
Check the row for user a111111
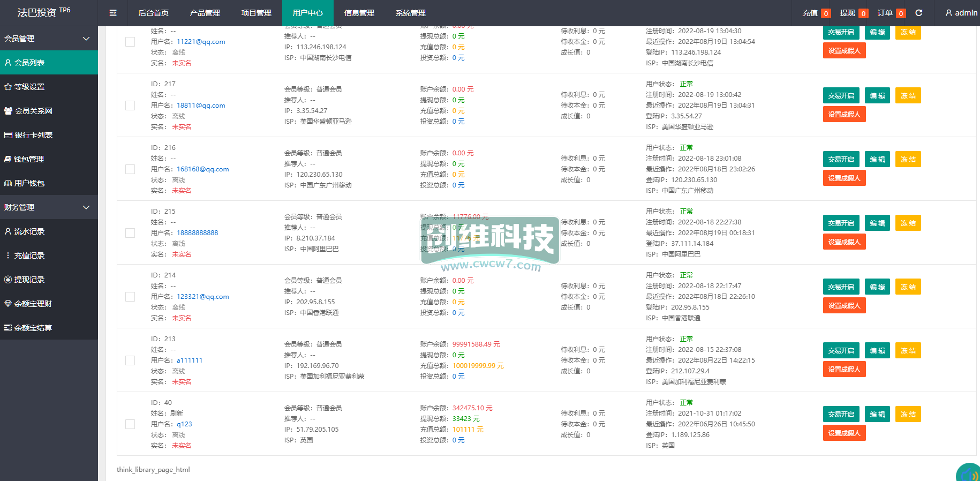pyautogui.click(x=130, y=360)
